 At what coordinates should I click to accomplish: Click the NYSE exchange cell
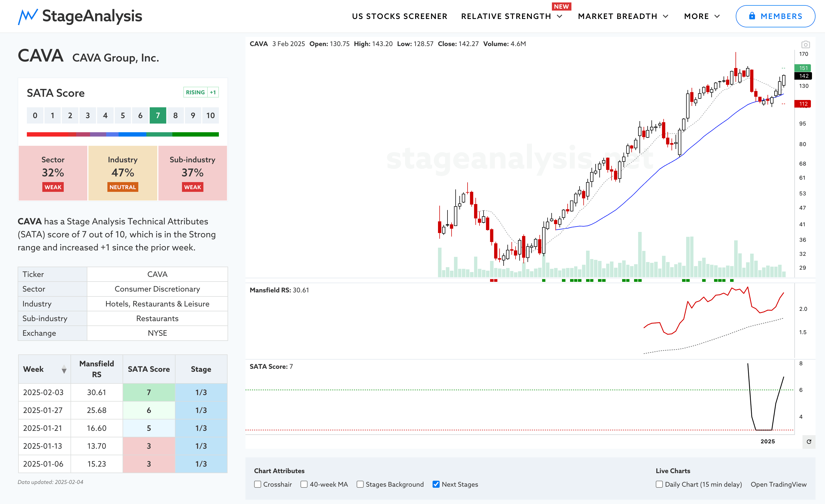(157, 333)
